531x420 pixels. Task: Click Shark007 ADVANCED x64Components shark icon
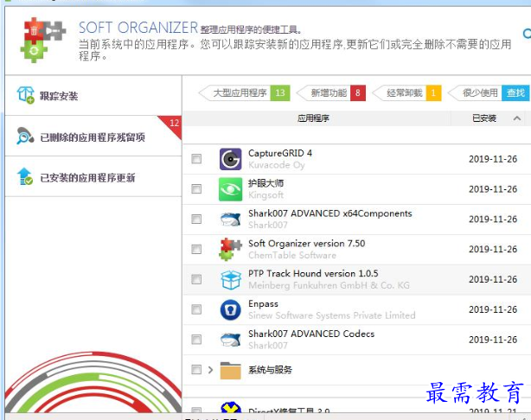click(230, 220)
